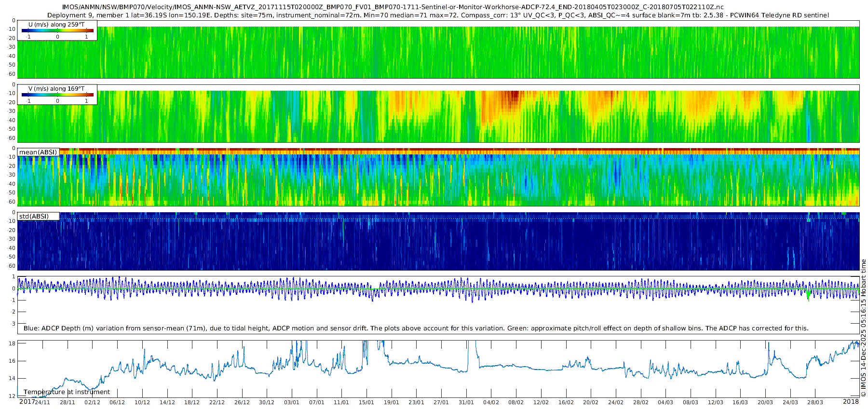Viewport: 868px width, 410px height.
Task: Click the 28/03 date tick label
Action: (815, 402)
